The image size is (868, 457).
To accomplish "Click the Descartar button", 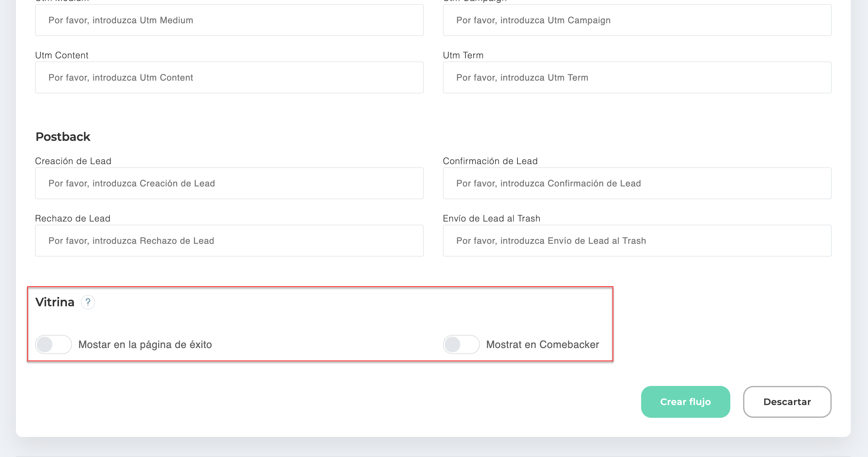I will point(787,402).
